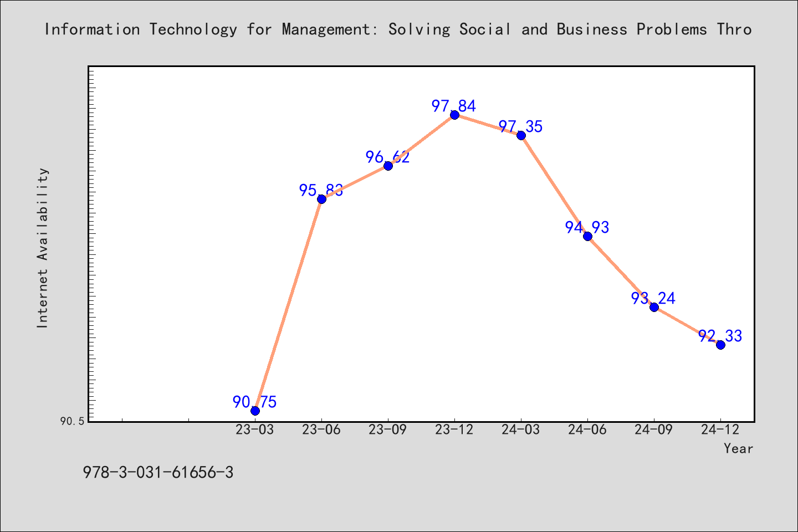Select the 23-03 data point marker

pos(255,411)
